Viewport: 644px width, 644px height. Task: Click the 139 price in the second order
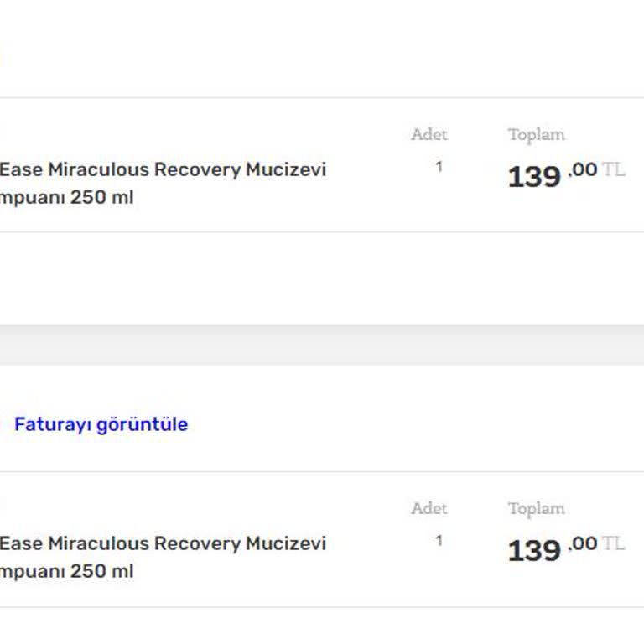pyautogui.click(x=533, y=551)
